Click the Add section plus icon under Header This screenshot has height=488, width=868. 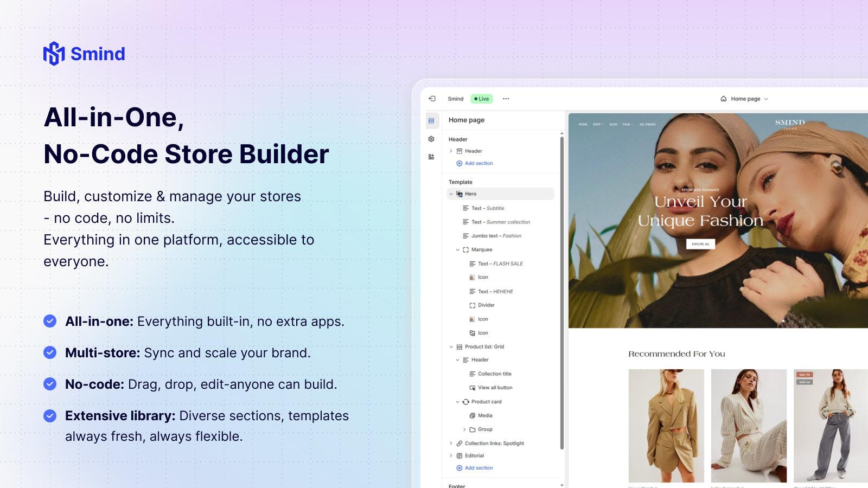[x=461, y=163]
